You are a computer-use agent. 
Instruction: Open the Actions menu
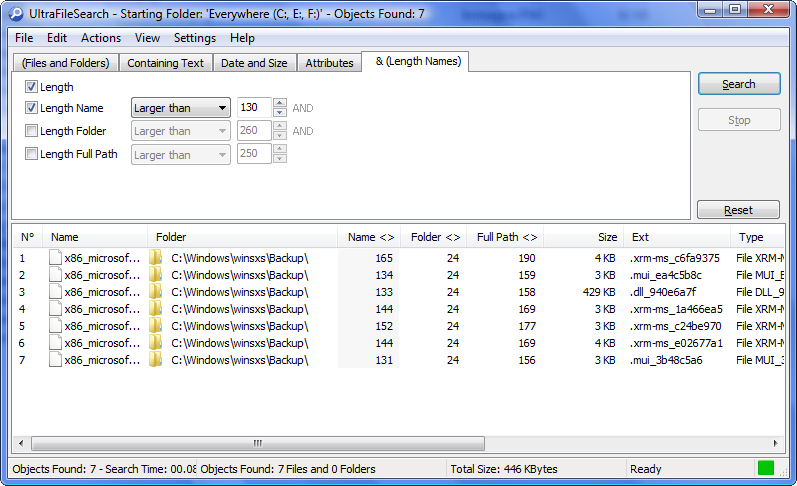click(x=101, y=38)
